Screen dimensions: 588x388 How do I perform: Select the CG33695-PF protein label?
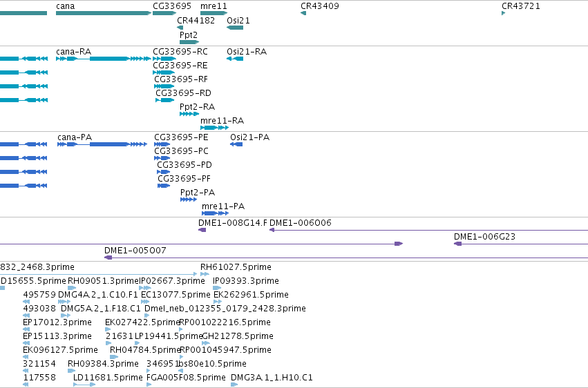184,179
